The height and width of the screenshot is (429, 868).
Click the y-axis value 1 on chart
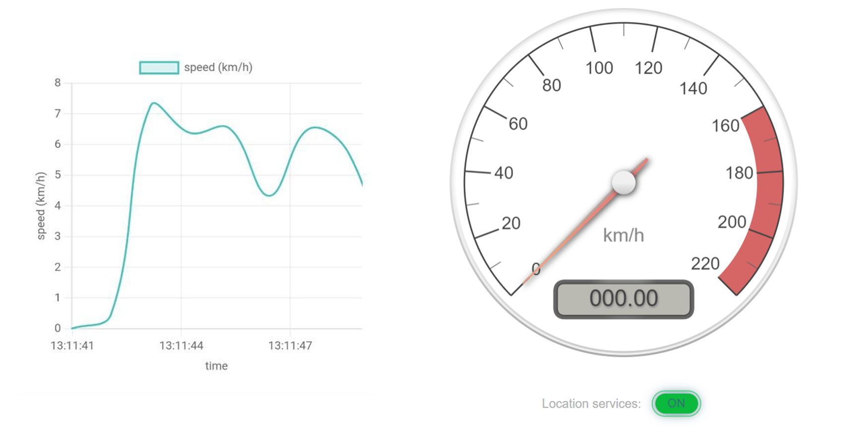tap(58, 298)
